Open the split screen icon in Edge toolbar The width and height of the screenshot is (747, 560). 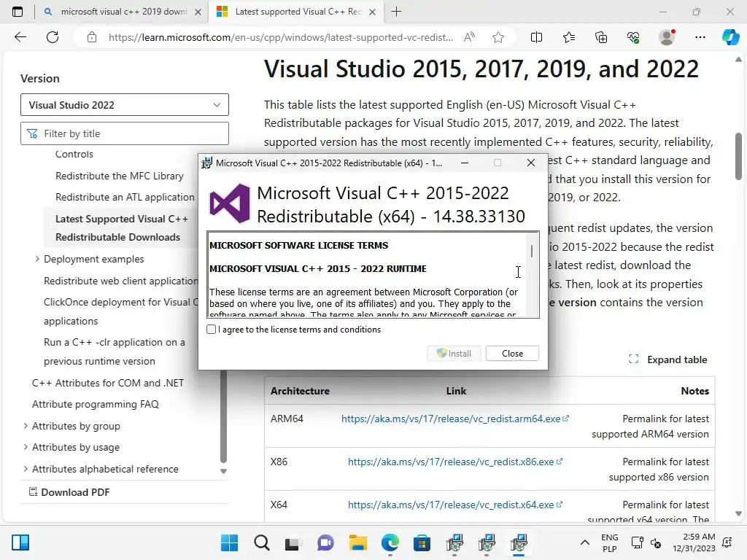536,37
